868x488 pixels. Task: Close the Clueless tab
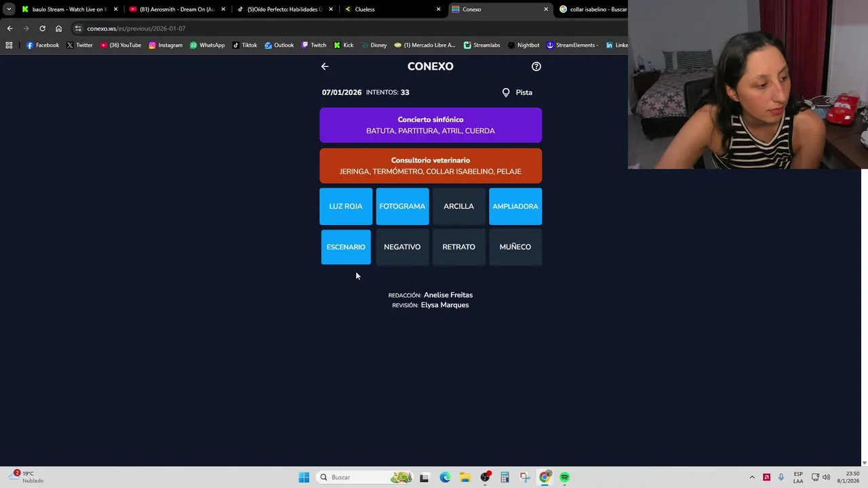coord(438,9)
